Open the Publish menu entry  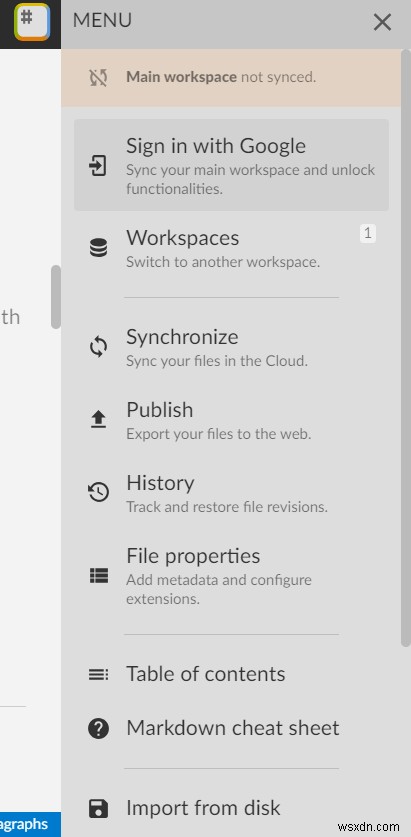point(231,420)
